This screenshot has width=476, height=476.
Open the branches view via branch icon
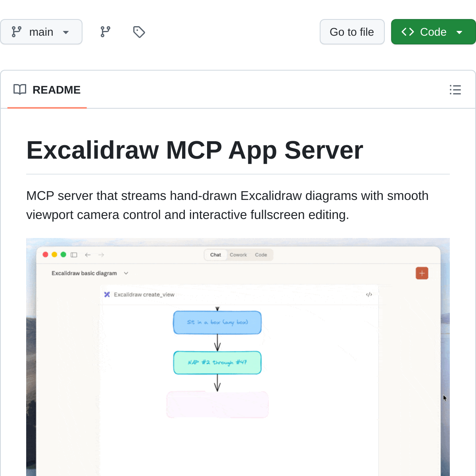tap(105, 32)
